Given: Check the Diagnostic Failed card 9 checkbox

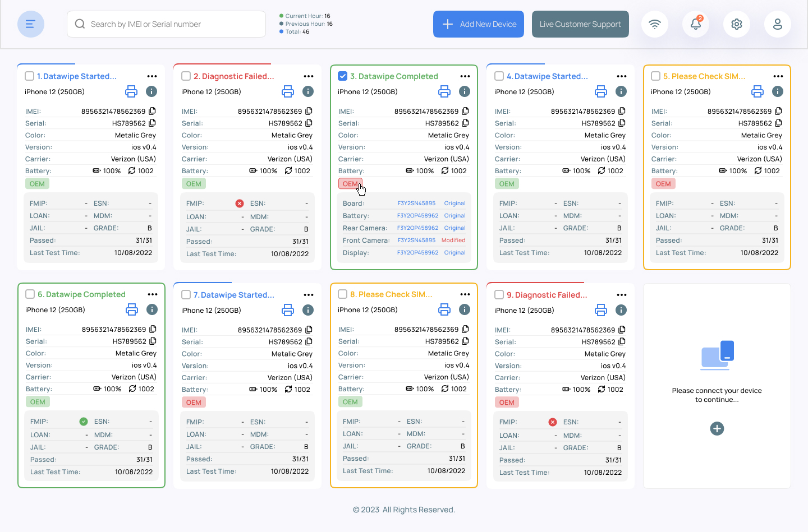Looking at the screenshot, I should 499,294.
